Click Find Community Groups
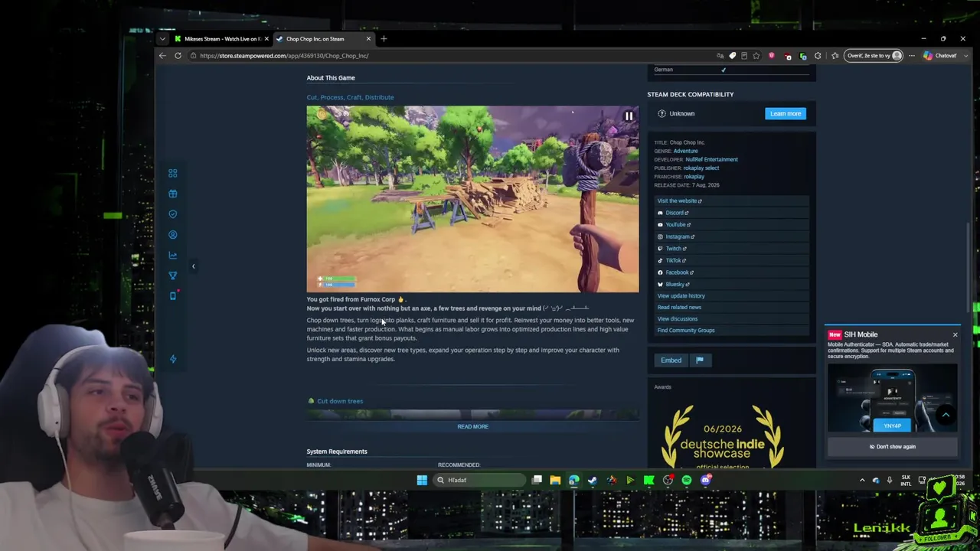This screenshot has height=551, width=980. (686, 331)
